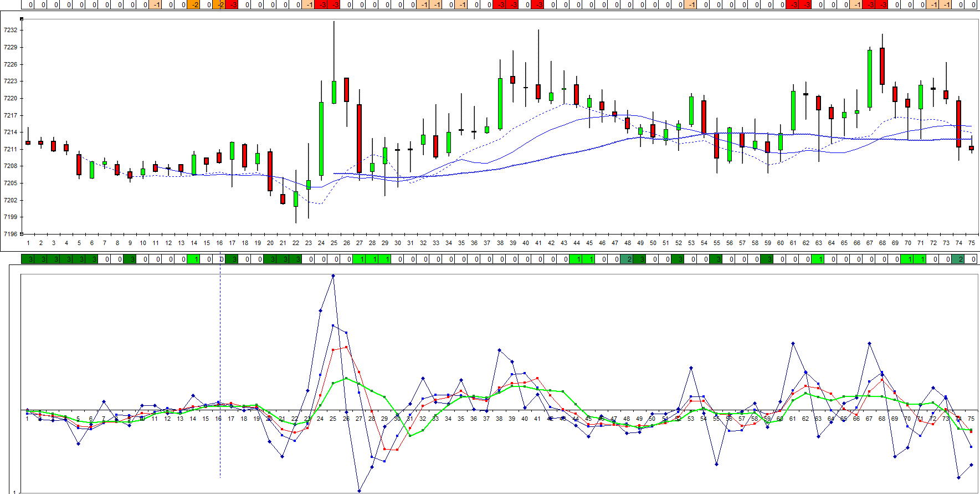The image size is (980, 494).
Task: Click the small black handle at chart's top-left
Action: pos(22,19)
